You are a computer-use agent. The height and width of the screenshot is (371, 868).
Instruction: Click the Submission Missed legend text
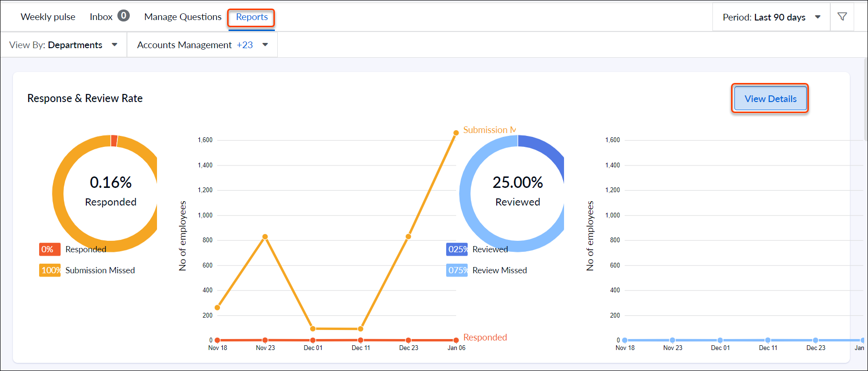100,270
